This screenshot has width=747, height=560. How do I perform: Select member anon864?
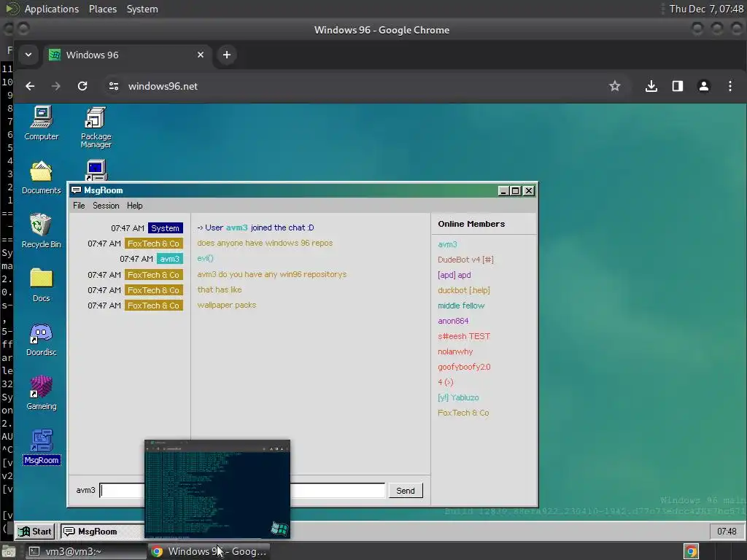pos(453,321)
